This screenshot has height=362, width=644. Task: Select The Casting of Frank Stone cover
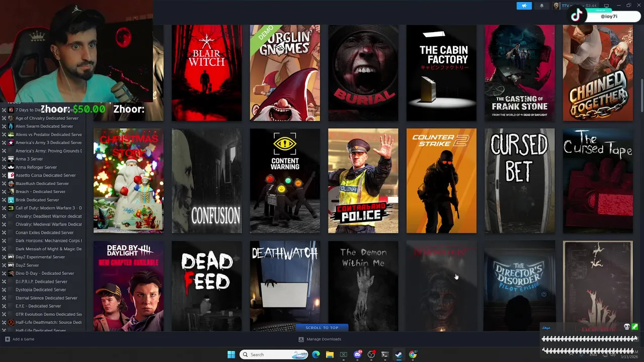(520, 73)
